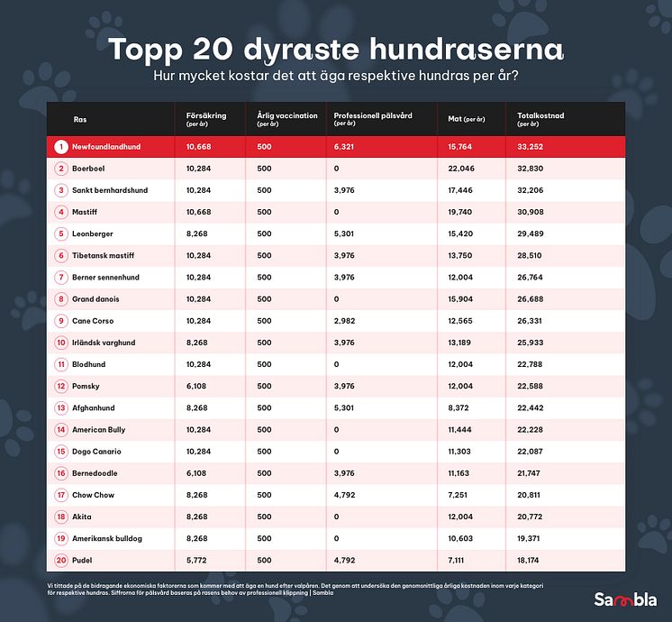This screenshot has width=672, height=622.
Task: Click the Ras column header
Action: pyautogui.click(x=80, y=119)
